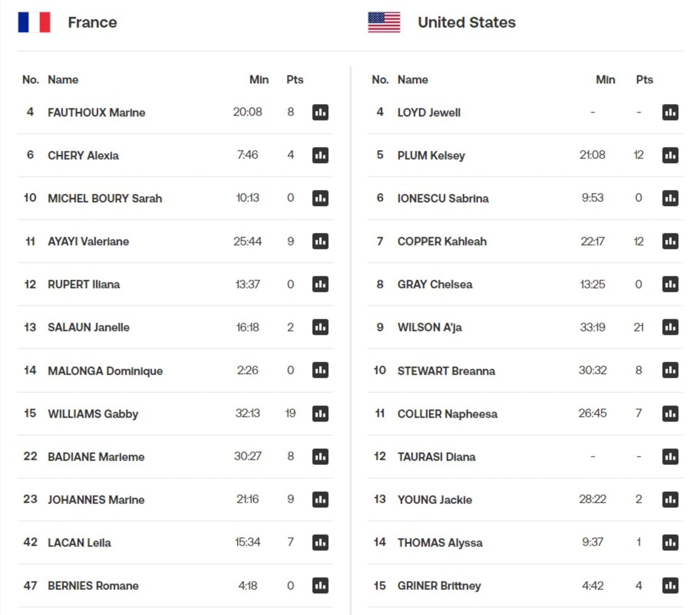Click France team Pts column header
This screenshot has height=615, width=700.
click(295, 80)
